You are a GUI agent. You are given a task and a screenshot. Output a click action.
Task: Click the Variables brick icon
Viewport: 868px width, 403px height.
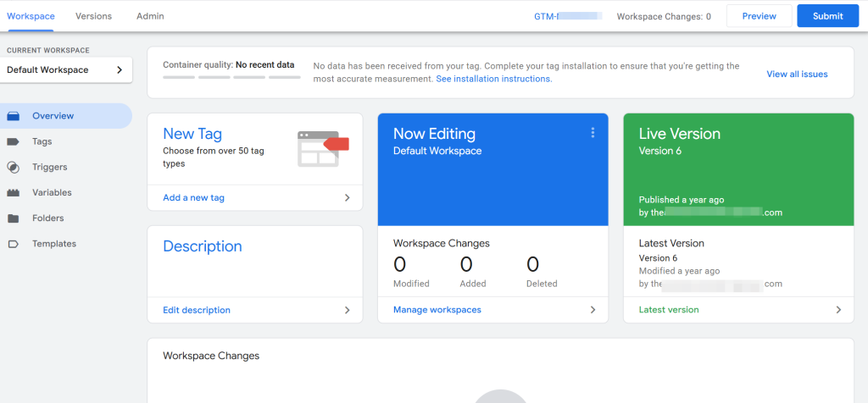point(14,193)
